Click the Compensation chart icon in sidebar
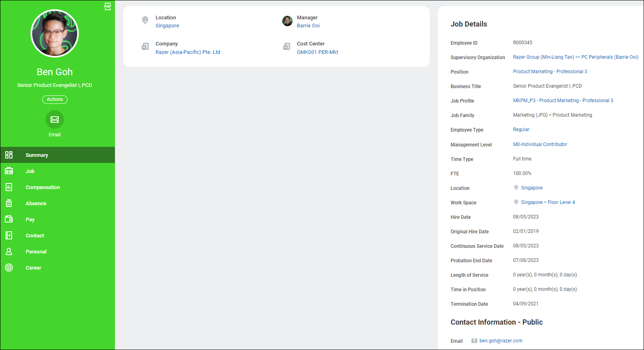Viewport: 644px width, 350px height. click(x=9, y=187)
